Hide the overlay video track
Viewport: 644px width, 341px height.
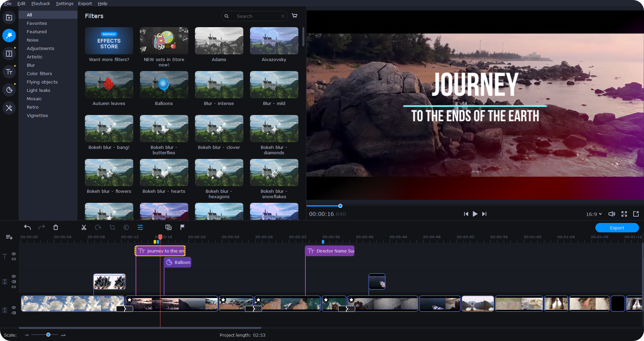14,276
